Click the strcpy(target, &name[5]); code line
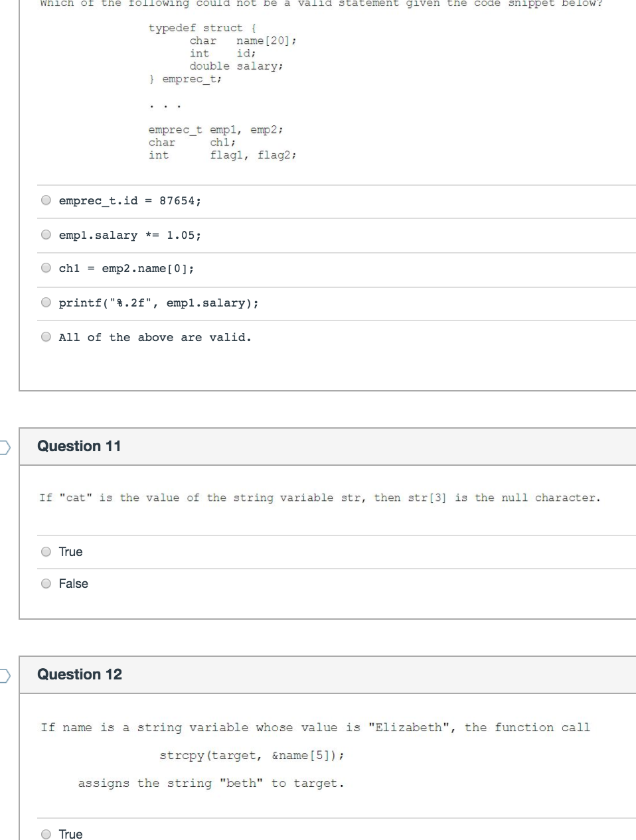The image size is (636, 840). [252, 755]
